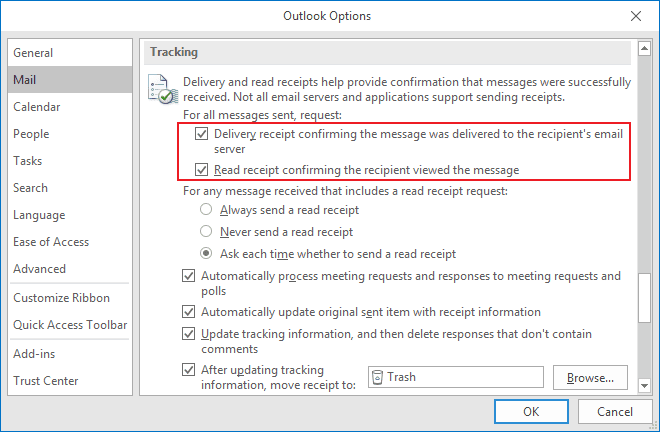Toggle Automatically process meeting requests checkbox
The height and width of the screenshot is (432, 660).
(188, 276)
